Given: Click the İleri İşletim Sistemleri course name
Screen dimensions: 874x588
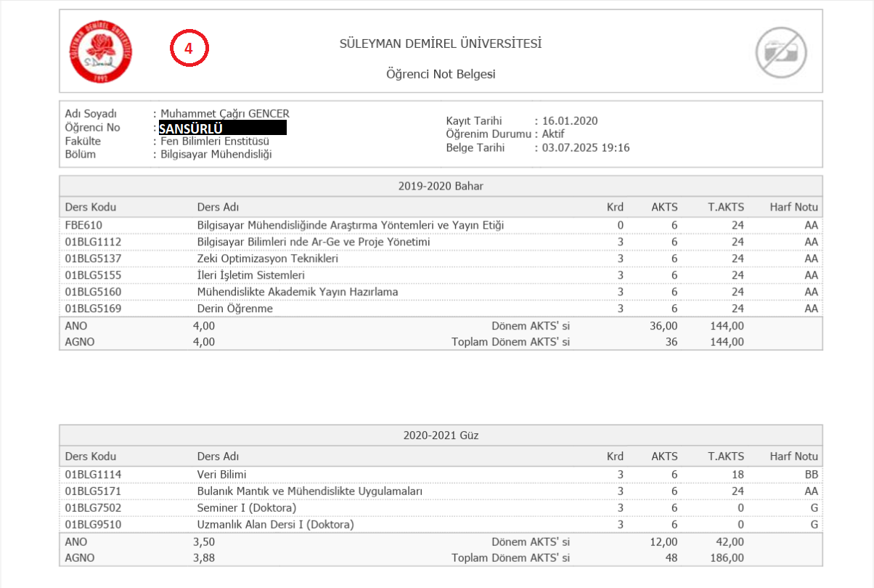Looking at the screenshot, I should (250, 275).
